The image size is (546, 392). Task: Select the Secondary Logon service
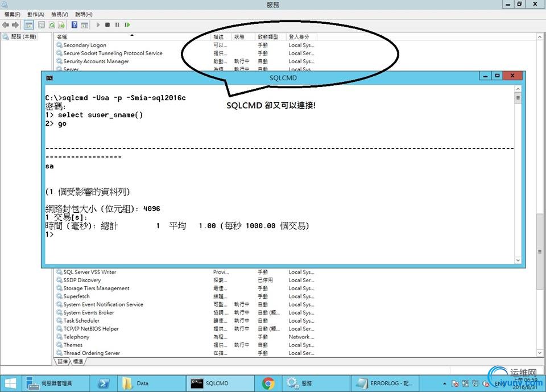[x=85, y=45]
